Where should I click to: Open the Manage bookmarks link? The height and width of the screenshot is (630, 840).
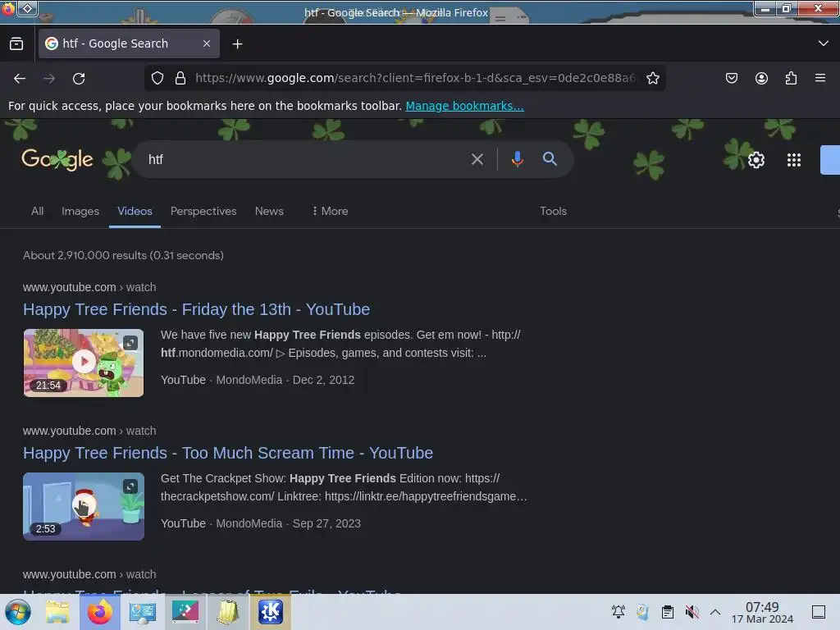click(x=464, y=106)
